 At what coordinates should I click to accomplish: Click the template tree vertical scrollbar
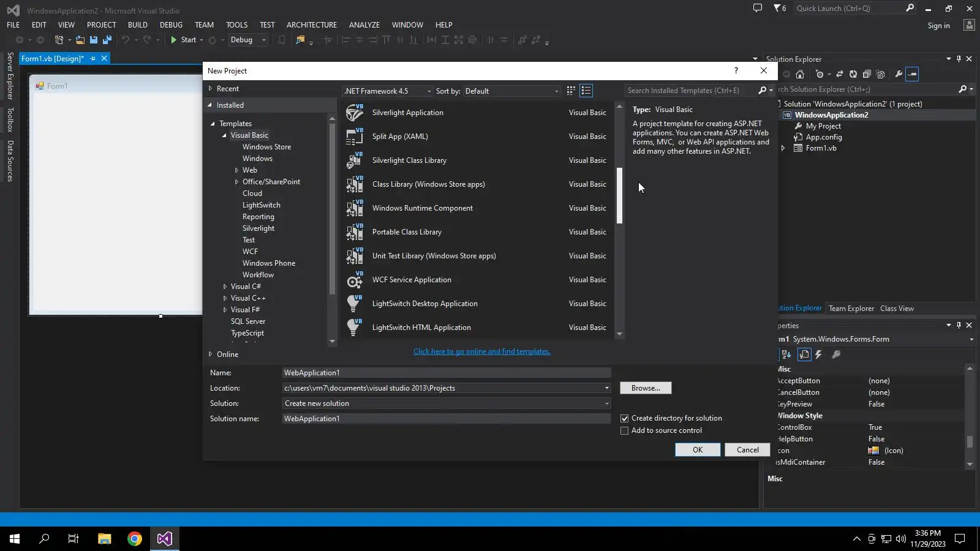click(333, 208)
